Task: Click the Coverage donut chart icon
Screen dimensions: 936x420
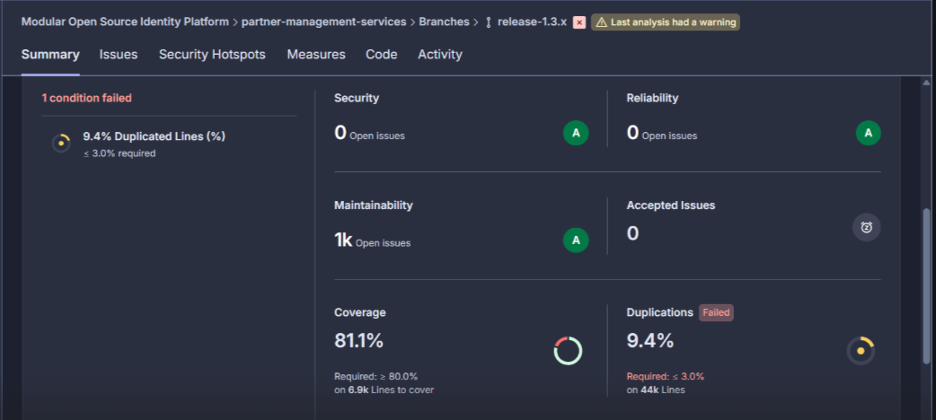Action: click(x=568, y=351)
